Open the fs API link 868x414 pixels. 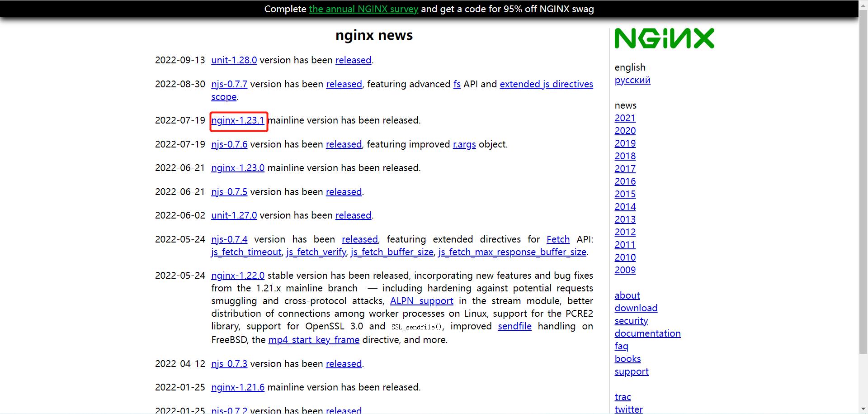pyautogui.click(x=457, y=84)
